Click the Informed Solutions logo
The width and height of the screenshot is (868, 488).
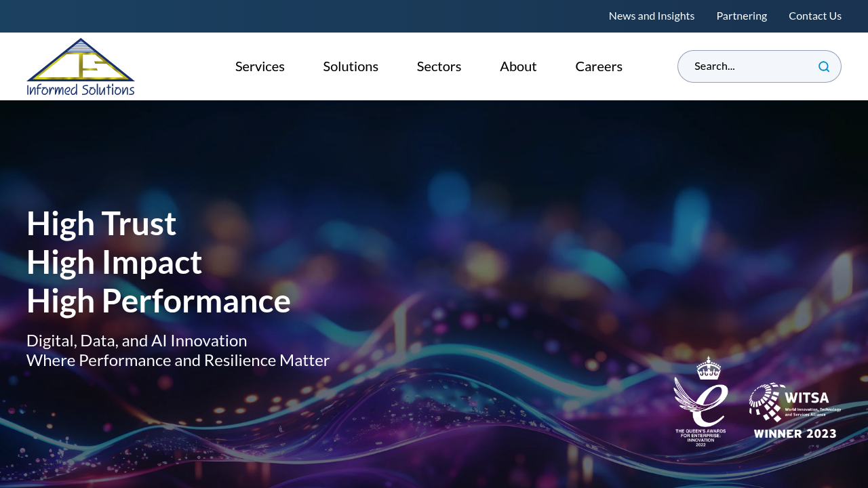[x=81, y=66]
